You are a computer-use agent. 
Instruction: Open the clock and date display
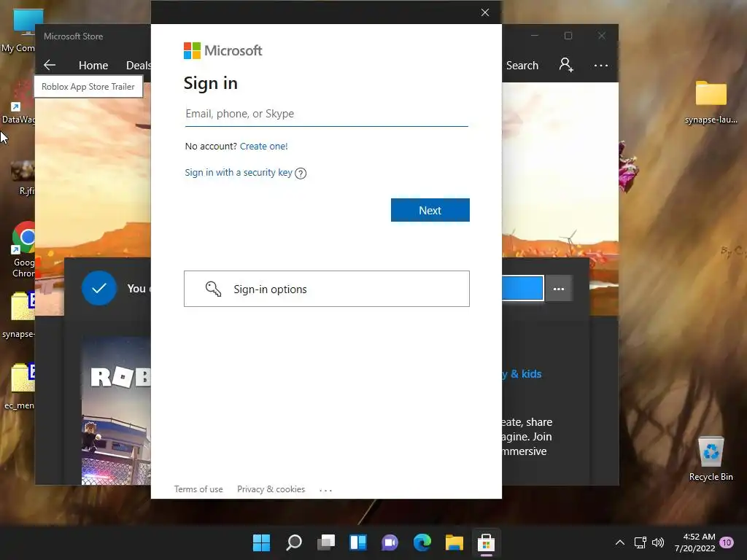click(x=695, y=542)
